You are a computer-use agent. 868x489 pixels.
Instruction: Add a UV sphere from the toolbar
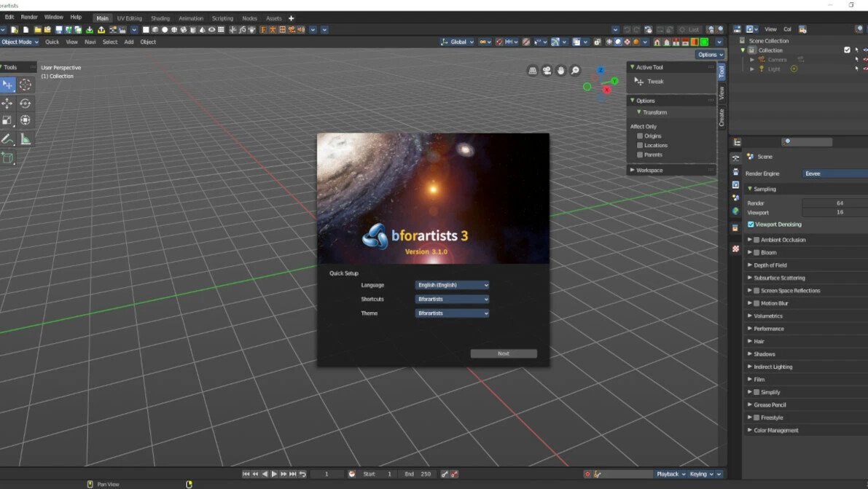point(174,30)
